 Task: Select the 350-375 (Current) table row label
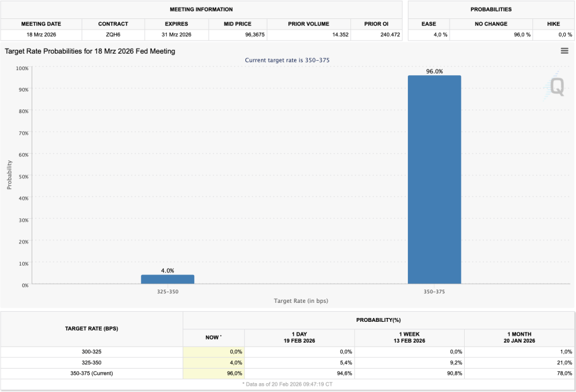[92, 373]
